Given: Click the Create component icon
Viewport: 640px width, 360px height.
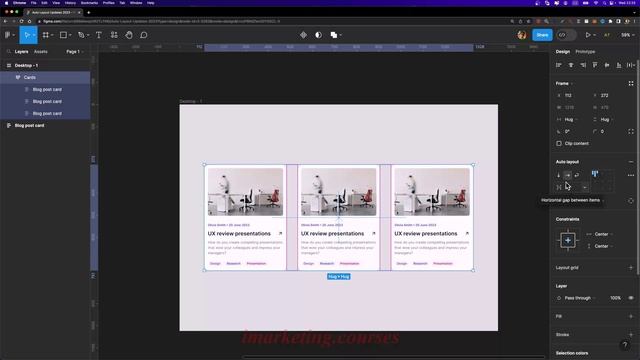Looking at the screenshot, I should pyautogui.click(x=303, y=35).
